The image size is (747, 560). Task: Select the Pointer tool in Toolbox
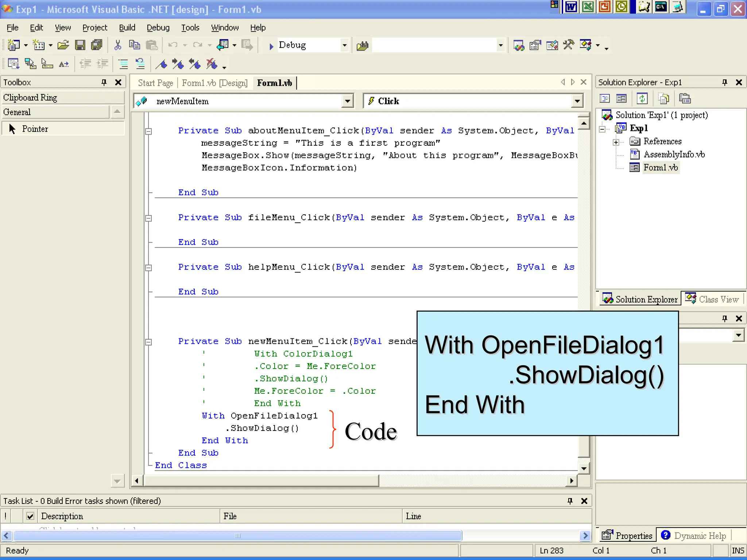pos(63,129)
